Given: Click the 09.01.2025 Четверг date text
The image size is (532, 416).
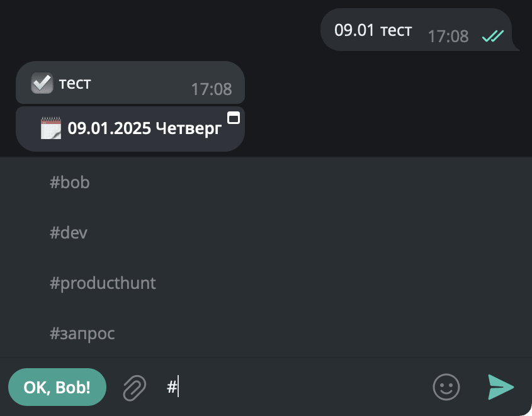Looking at the screenshot, I should tap(144, 128).
